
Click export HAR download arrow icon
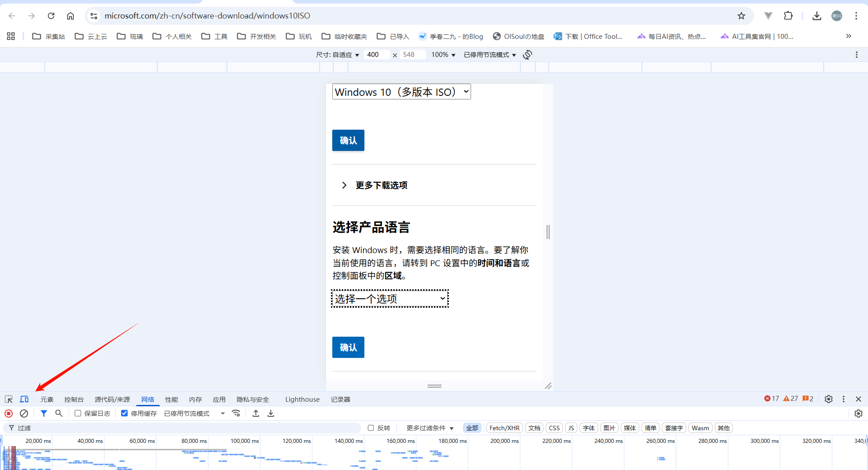pyautogui.click(x=271, y=414)
